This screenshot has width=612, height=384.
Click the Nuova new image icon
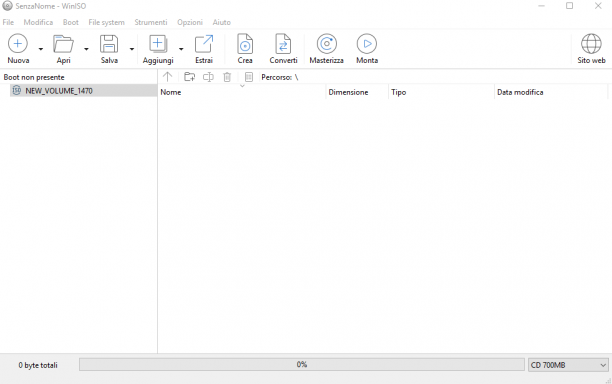[18, 43]
